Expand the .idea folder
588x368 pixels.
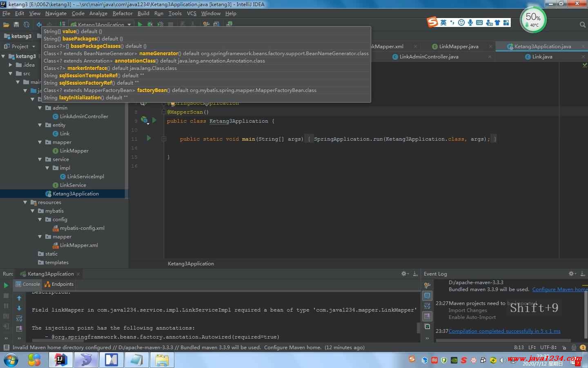point(11,65)
